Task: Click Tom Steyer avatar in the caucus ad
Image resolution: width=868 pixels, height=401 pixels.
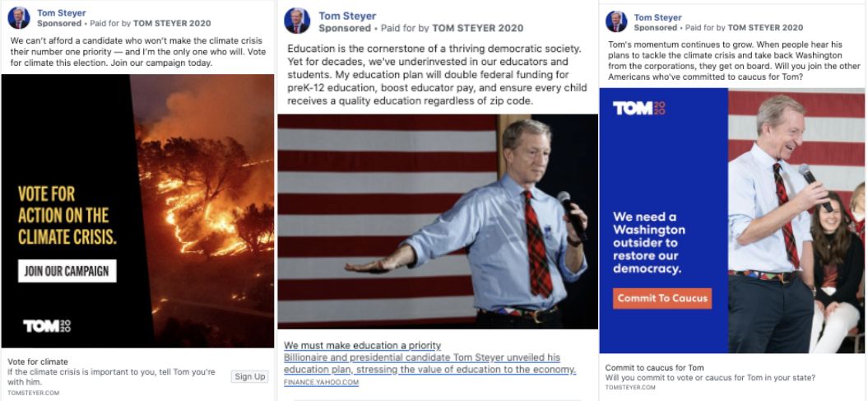Action: click(616, 21)
